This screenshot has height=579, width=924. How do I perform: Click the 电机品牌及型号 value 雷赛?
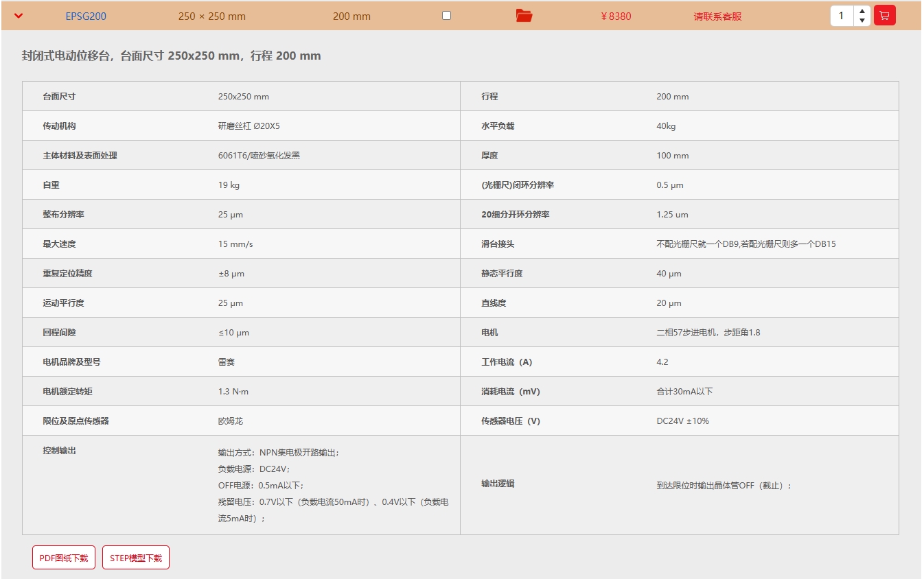pyautogui.click(x=227, y=362)
